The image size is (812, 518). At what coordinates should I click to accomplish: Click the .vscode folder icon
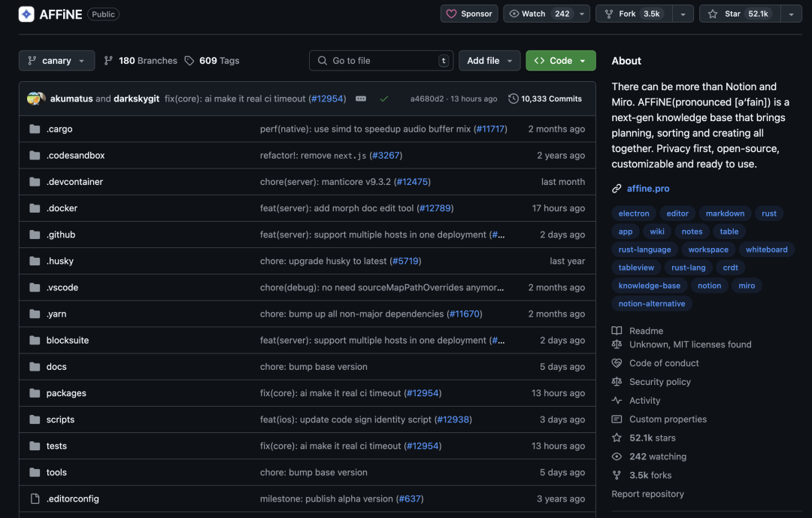point(35,287)
